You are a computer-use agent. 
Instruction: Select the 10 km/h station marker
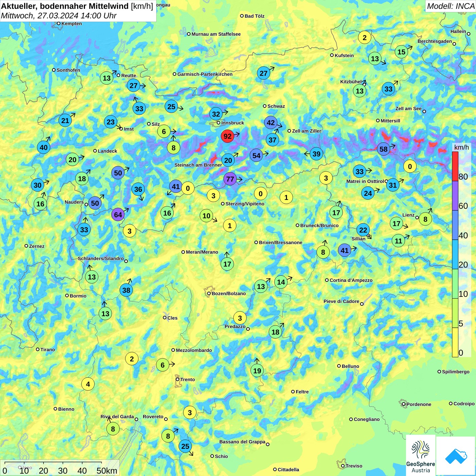(x=206, y=216)
